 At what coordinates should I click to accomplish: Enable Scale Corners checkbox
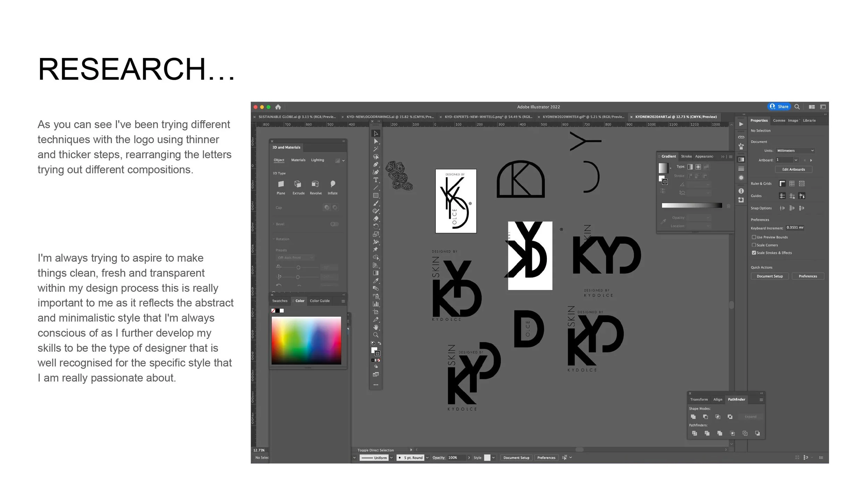coord(754,245)
